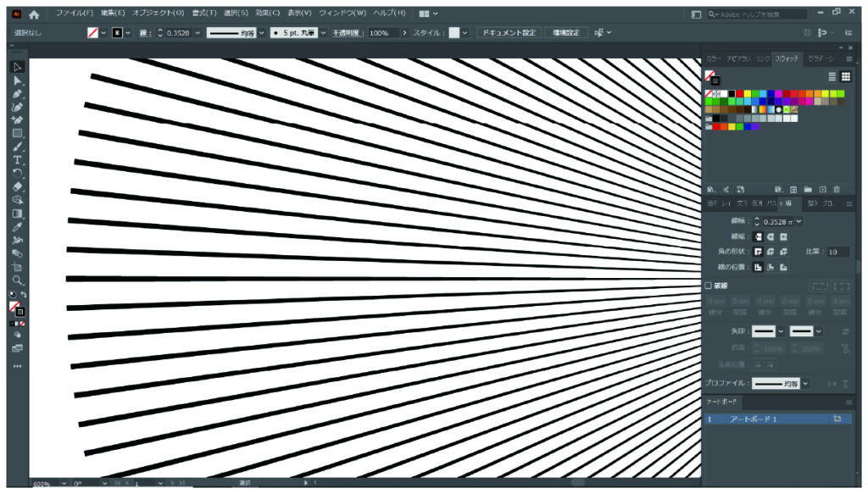This screenshot has height=494, width=868.
Task: Click 環境設定 button
Action: (565, 33)
